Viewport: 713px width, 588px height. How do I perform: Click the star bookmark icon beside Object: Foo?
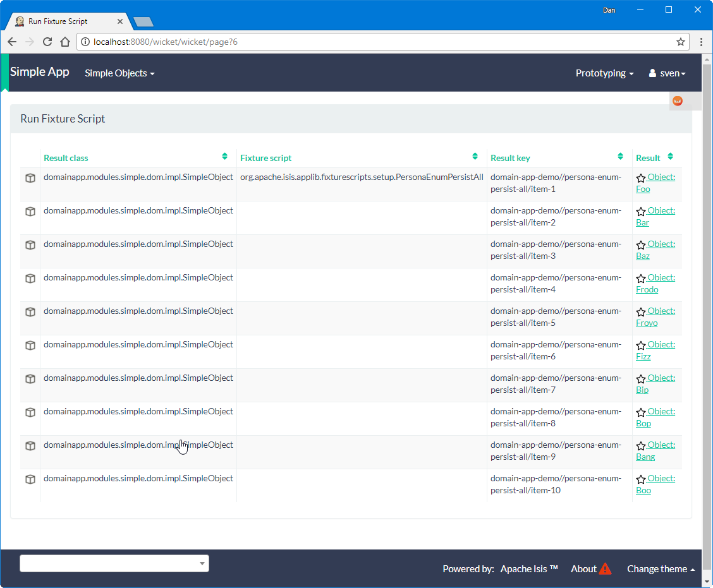coord(641,178)
